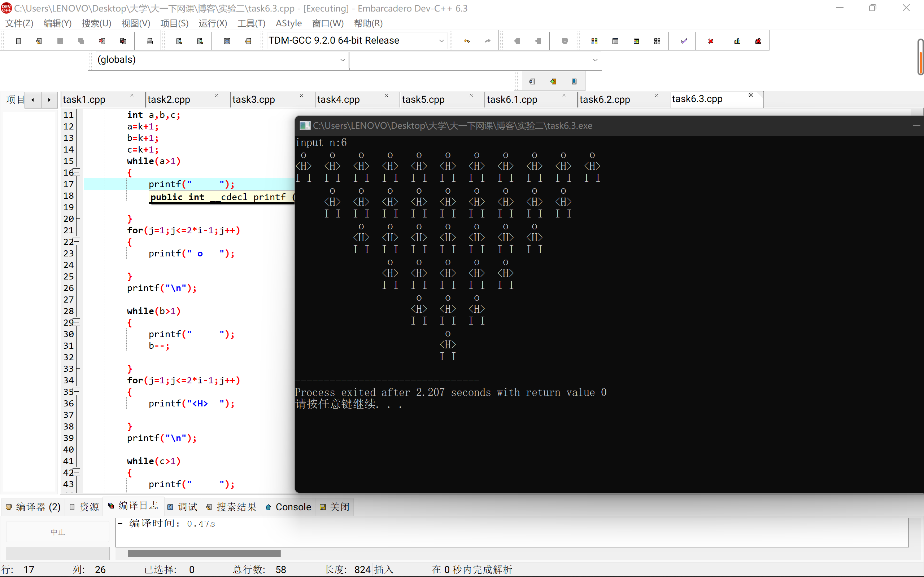Click the purple Syntax Check checkmark icon

tap(684, 41)
